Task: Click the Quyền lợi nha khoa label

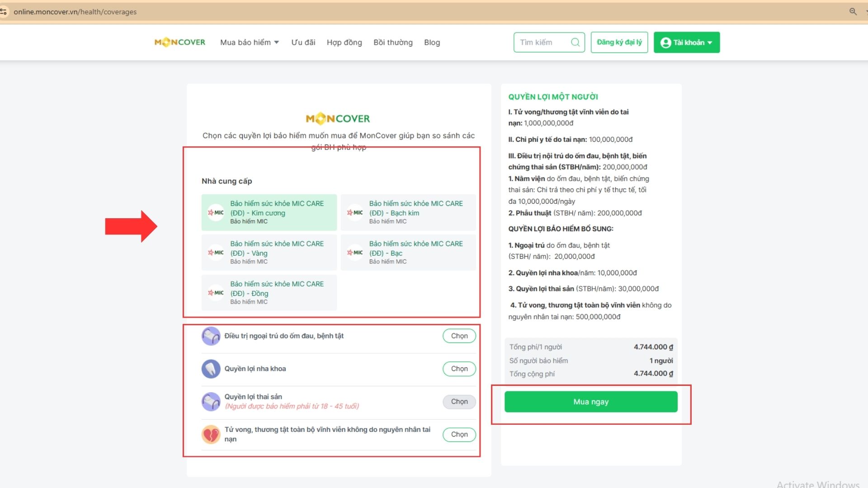Action: point(255,369)
